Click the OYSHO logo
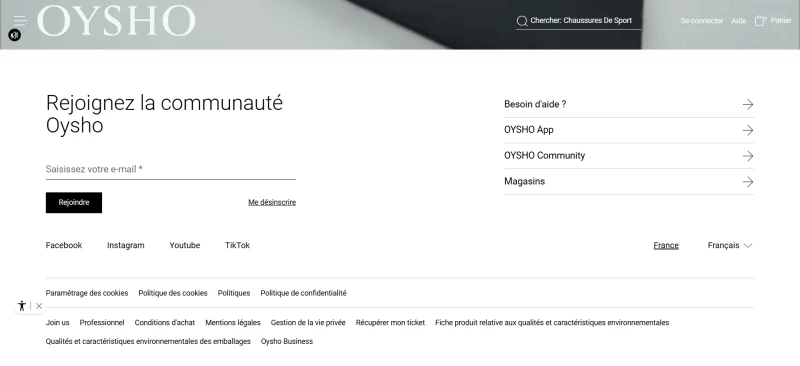The height and width of the screenshot is (366, 800). (x=116, y=21)
